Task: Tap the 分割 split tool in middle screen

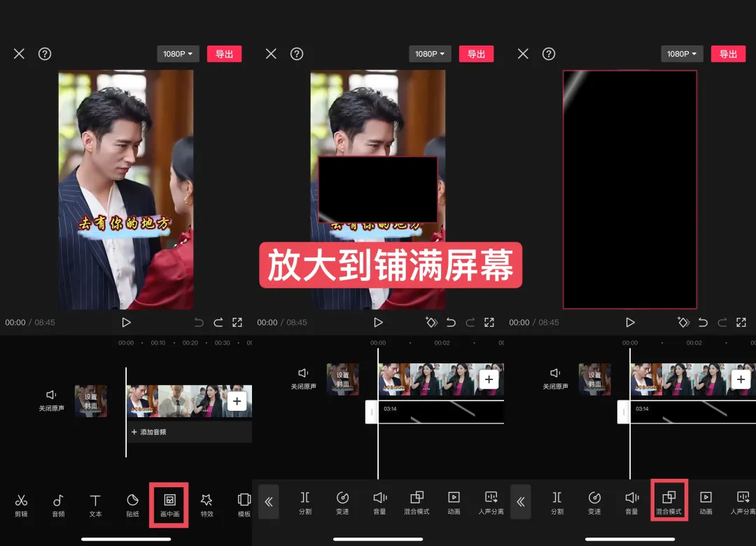Action: (305, 503)
